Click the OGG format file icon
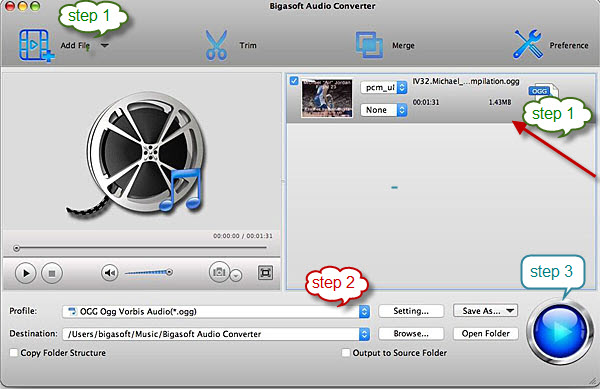 coord(543,91)
